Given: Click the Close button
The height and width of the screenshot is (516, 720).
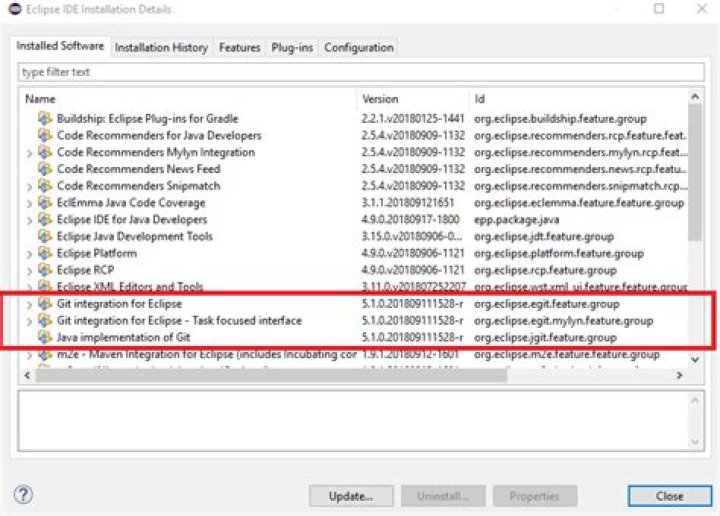Looking at the screenshot, I should point(669,496).
